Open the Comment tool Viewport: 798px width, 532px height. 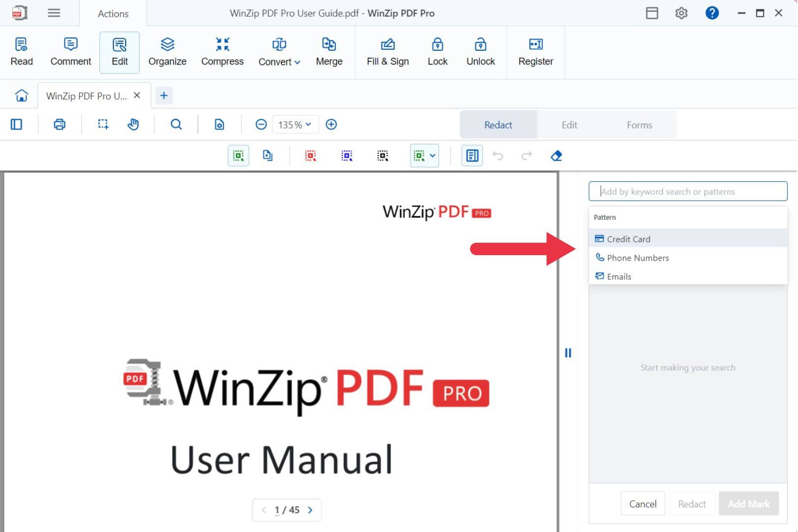click(x=70, y=52)
